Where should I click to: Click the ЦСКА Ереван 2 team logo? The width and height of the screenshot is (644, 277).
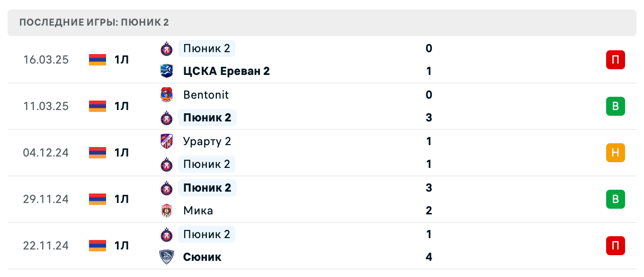167,71
